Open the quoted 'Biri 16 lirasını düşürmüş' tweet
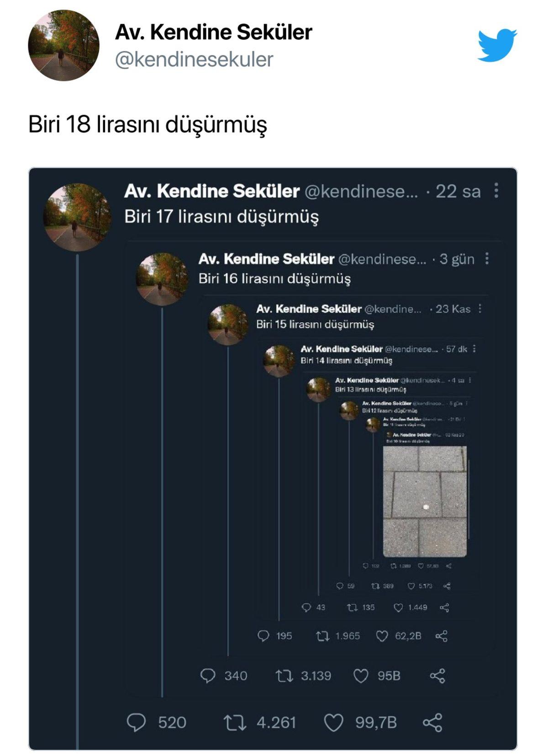The height and width of the screenshot is (756, 548). coord(274,278)
